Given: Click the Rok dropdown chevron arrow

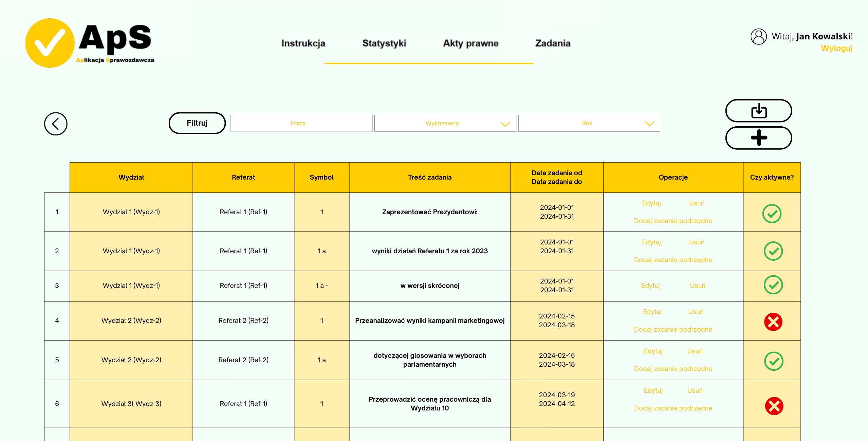Looking at the screenshot, I should click(x=649, y=124).
